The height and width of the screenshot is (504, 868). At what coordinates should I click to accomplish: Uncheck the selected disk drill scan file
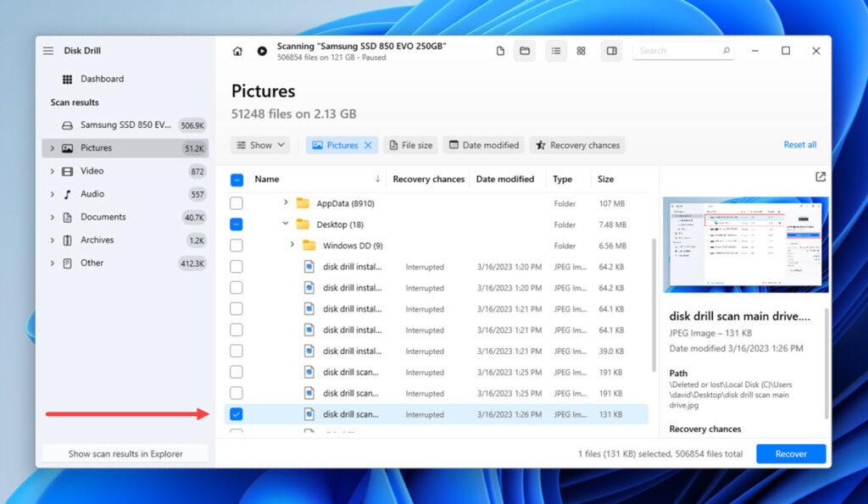[236, 414]
